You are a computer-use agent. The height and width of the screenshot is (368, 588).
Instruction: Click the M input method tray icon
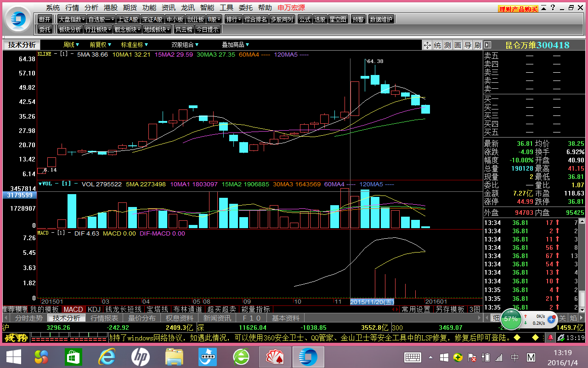(x=531, y=357)
